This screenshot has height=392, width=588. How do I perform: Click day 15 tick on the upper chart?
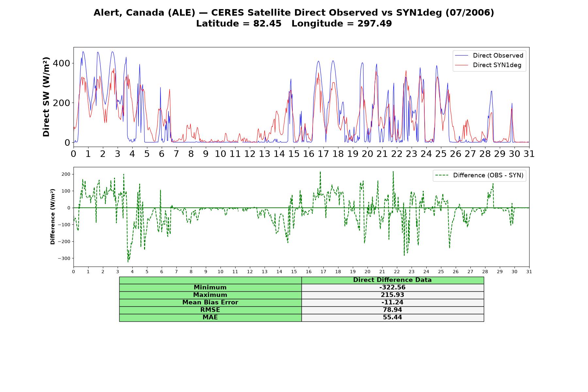[x=294, y=154]
